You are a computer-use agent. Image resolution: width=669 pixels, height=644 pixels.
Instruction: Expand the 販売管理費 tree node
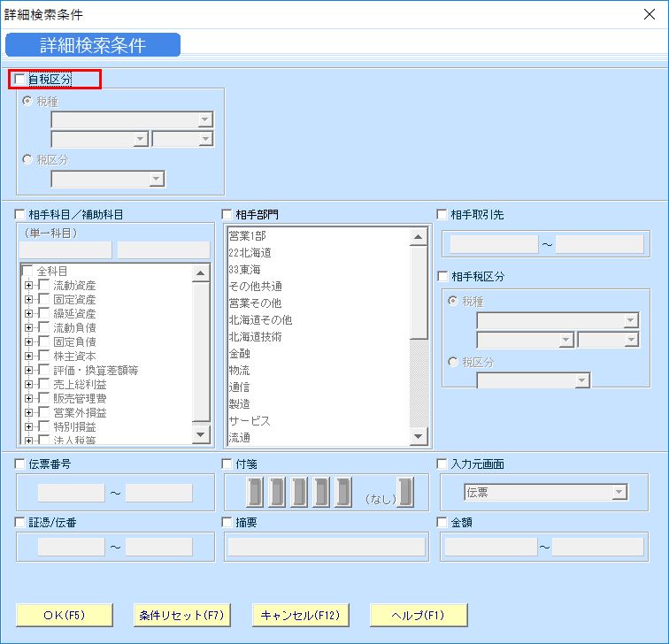click(x=28, y=398)
